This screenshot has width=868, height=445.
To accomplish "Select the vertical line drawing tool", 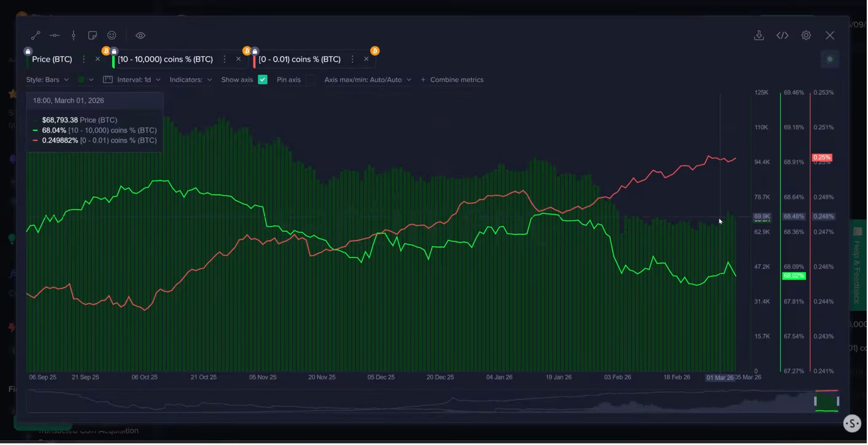I will (73, 35).
